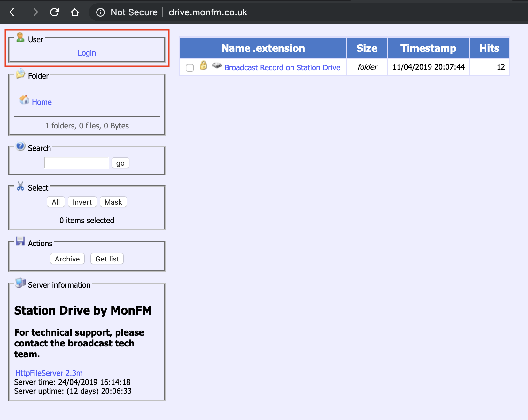The width and height of the screenshot is (528, 420).
Task: Show site info via Not Secure icon
Action: point(100,12)
